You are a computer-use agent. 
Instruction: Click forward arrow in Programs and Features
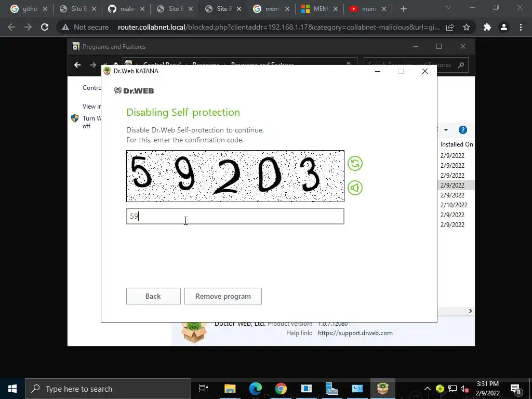coord(92,65)
